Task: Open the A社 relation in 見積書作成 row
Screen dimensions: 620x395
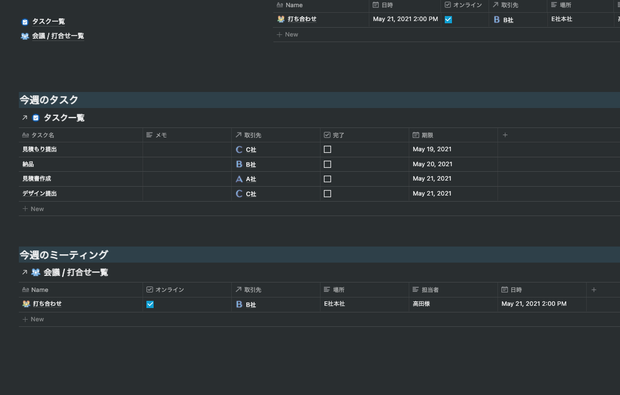Action: 246,179
